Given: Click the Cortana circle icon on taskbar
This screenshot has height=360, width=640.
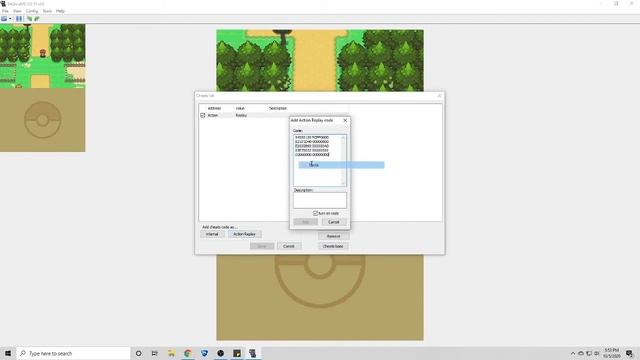Looking at the screenshot, I should [x=138, y=353].
